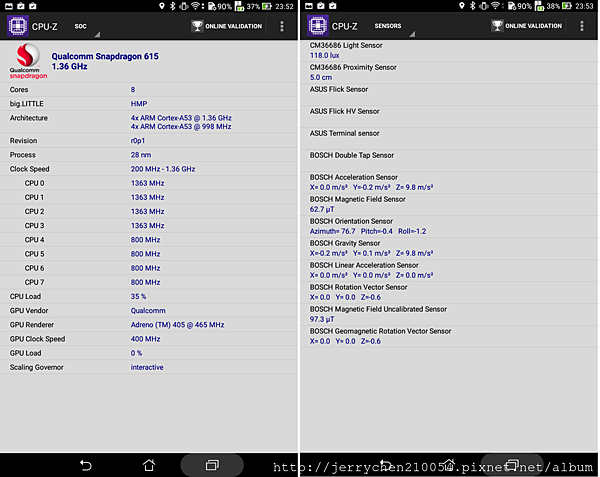
Task: Select the BOSCH Rotation Vector Sensor entry
Action: 449,292
